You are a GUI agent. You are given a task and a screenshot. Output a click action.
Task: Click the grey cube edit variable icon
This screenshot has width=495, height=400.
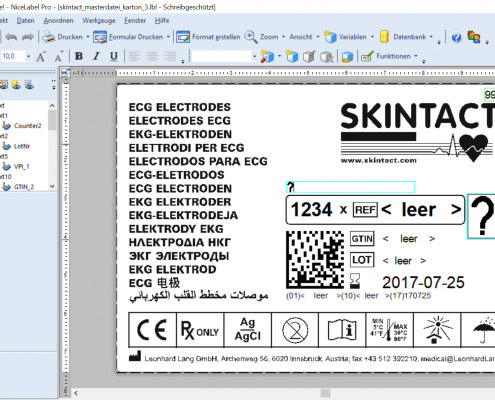click(x=309, y=57)
